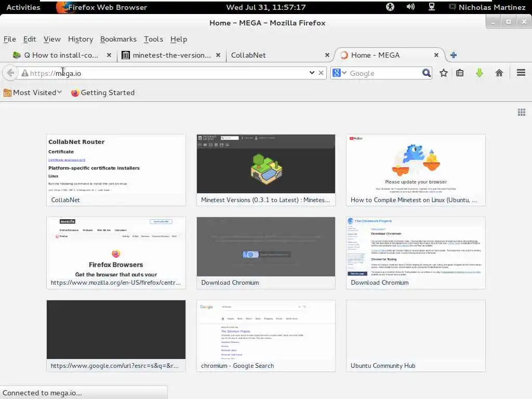Open the Minetest Versions thumbnail tile
532x399 pixels.
click(x=265, y=170)
